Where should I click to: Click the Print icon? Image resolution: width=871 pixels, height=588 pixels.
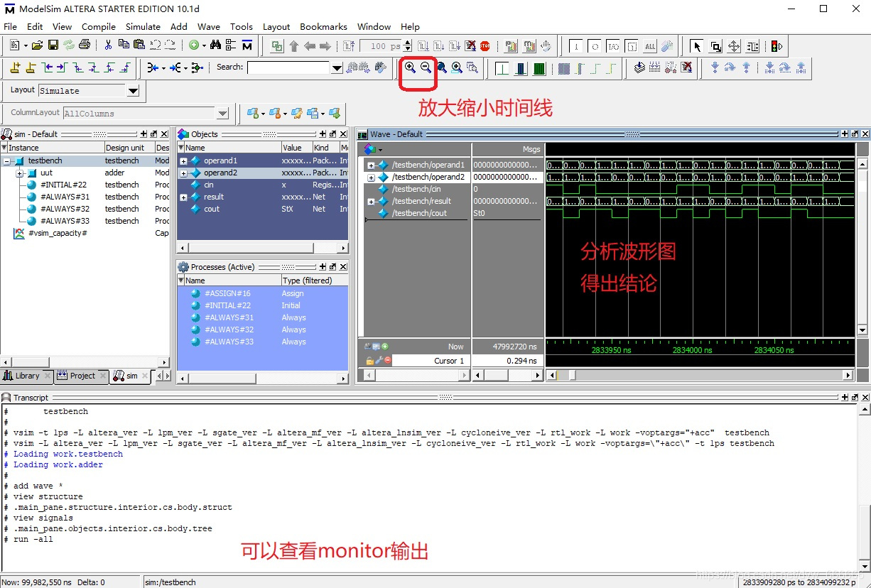(x=85, y=45)
